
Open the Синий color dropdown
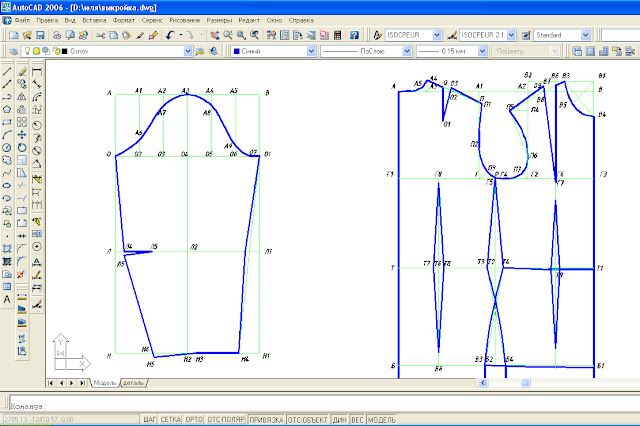[x=311, y=51]
